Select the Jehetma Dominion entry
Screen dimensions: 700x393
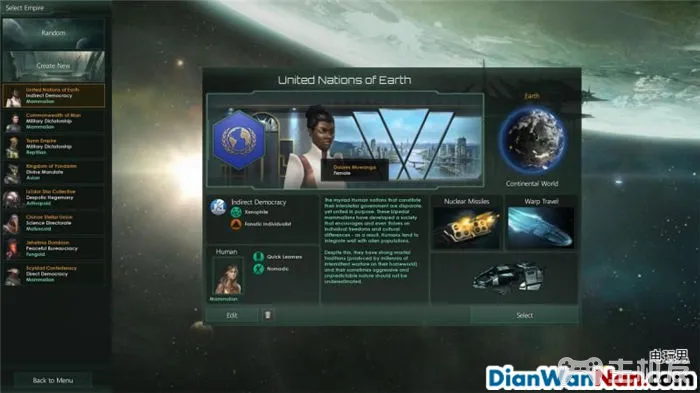point(53,248)
